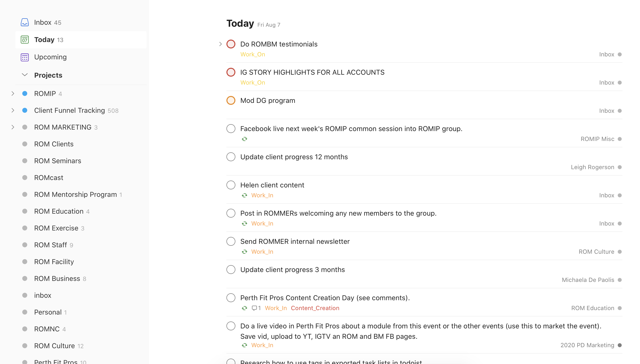This screenshot has width=640, height=364.
Task: Click recurring icon on Helen client content
Action: 244,195
